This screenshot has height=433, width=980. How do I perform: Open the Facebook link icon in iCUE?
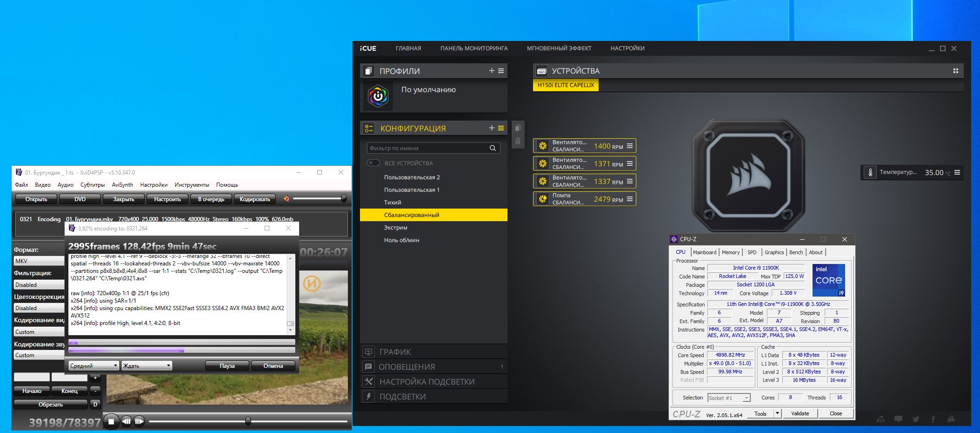click(x=933, y=419)
